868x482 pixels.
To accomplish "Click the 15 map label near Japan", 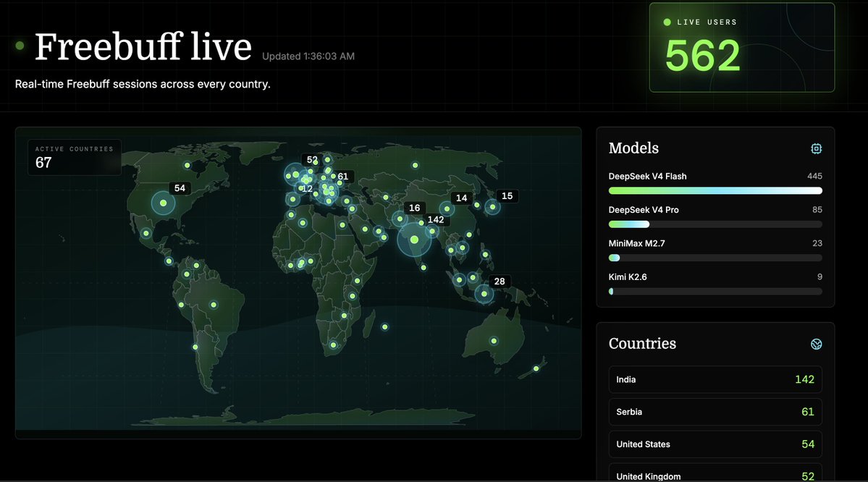I will [x=507, y=196].
